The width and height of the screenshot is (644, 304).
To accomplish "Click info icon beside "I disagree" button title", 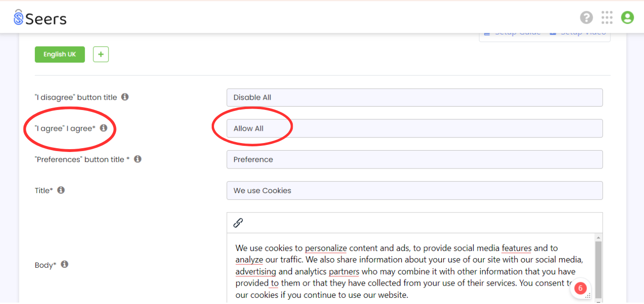I will tap(125, 97).
